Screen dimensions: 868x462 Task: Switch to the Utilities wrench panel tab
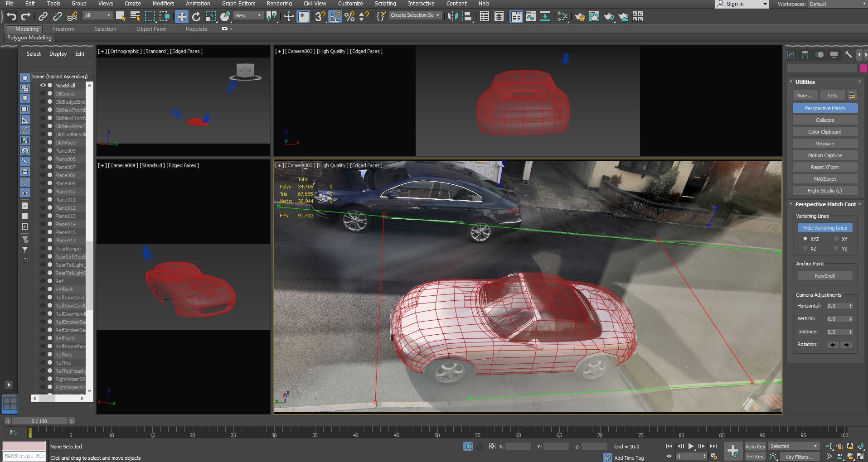pyautogui.click(x=849, y=55)
